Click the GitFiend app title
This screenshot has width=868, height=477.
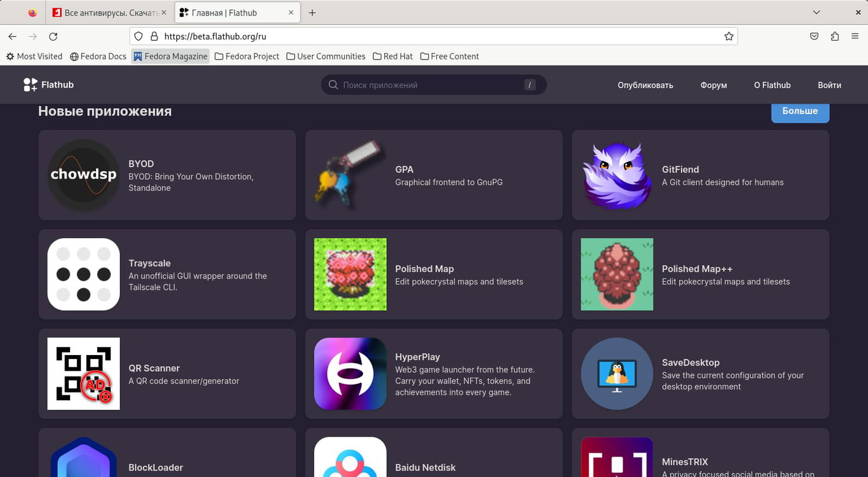coord(681,169)
